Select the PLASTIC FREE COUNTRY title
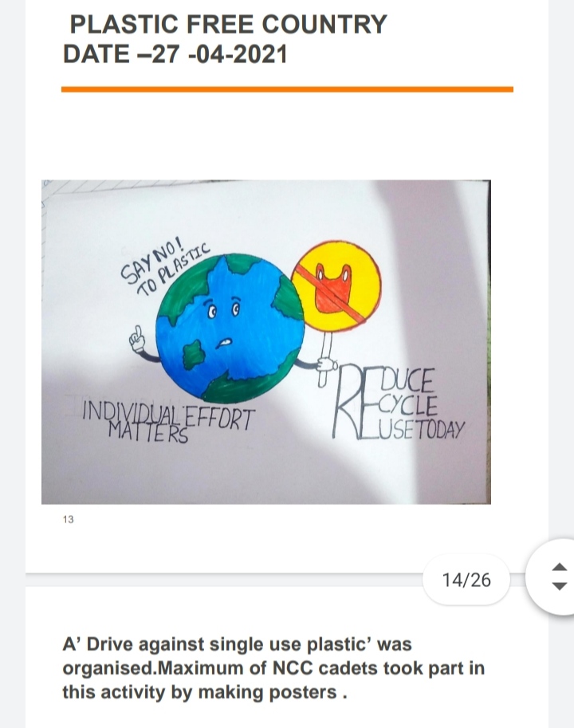The height and width of the screenshot is (728, 574). [228, 24]
